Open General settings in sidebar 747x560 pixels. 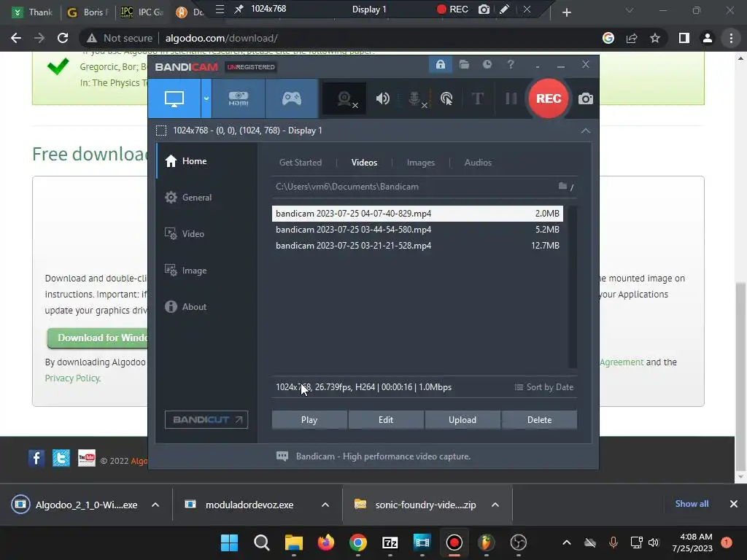206,197
